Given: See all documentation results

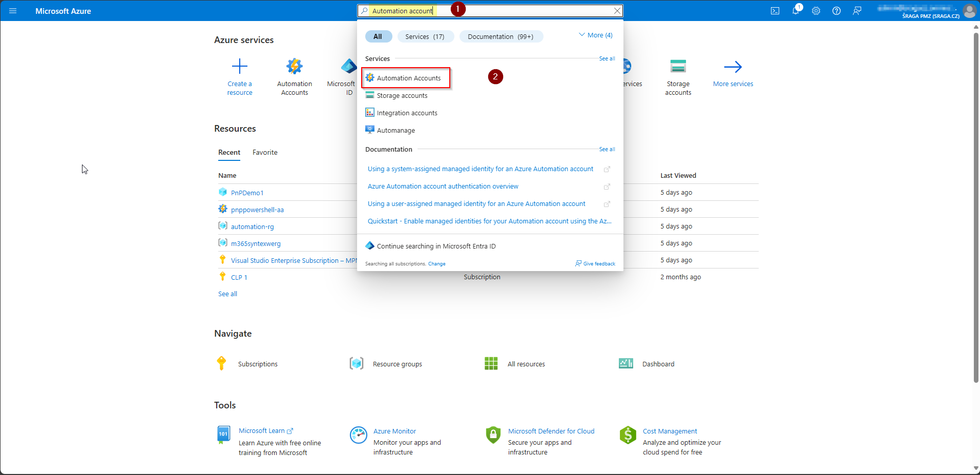Looking at the screenshot, I should pos(607,149).
